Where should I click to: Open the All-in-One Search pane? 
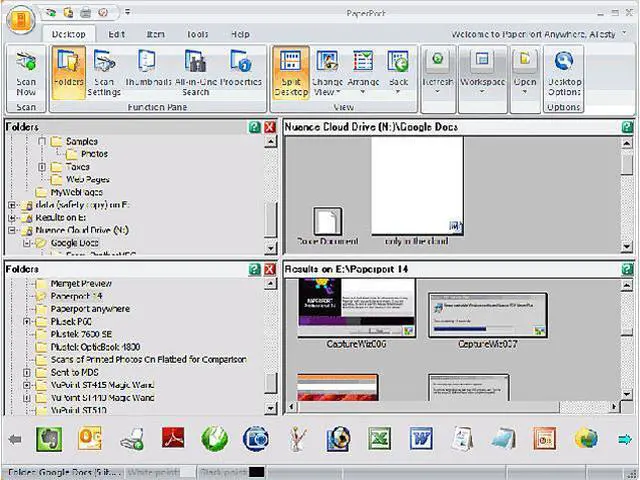coord(197,73)
